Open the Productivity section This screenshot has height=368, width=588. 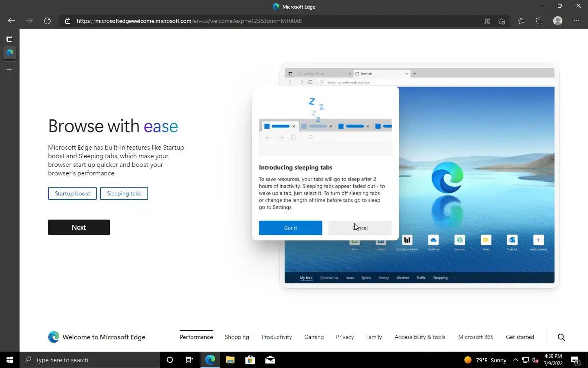tap(276, 337)
